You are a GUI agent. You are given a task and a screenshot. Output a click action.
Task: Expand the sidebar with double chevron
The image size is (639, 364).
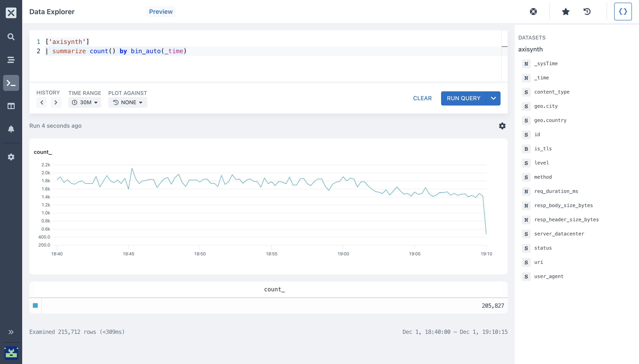[x=11, y=332]
